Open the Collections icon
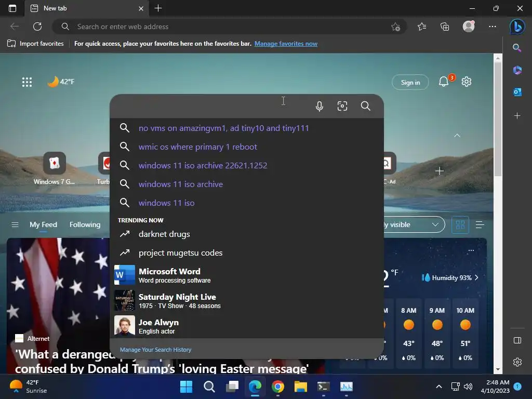The width and height of the screenshot is (532, 399). [x=445, y=26]
